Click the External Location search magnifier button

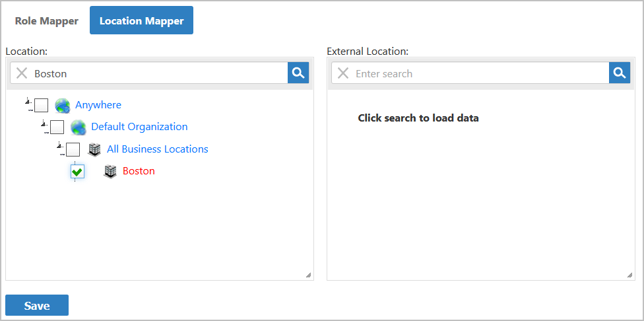[x=620, y=73]
